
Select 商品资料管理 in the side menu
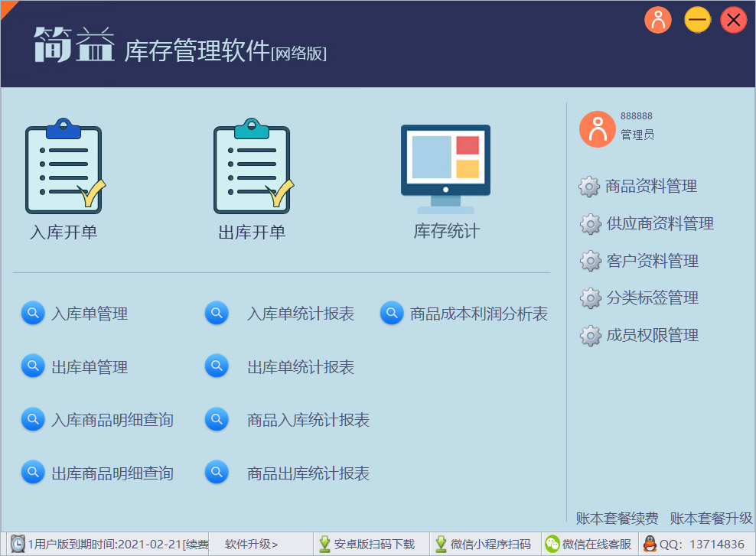tap(651, 187)
